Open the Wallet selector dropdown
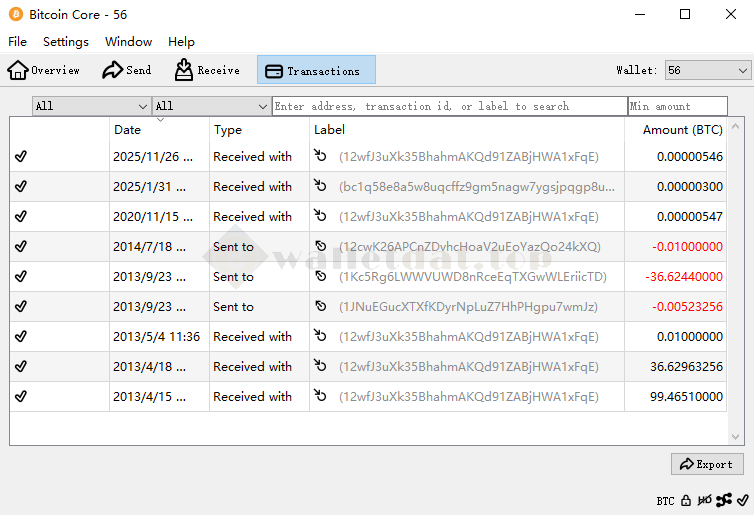This screenshot has width=754, height=515. coord(707,70)
